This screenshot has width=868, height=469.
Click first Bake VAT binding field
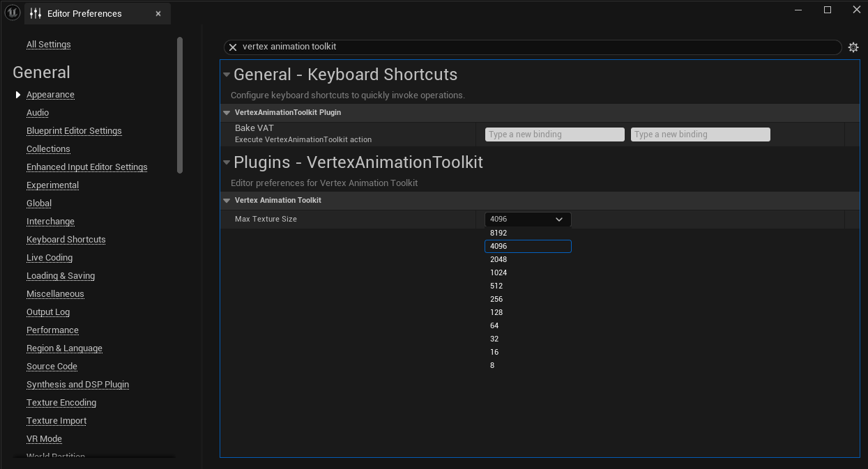[x=555, y=134]
